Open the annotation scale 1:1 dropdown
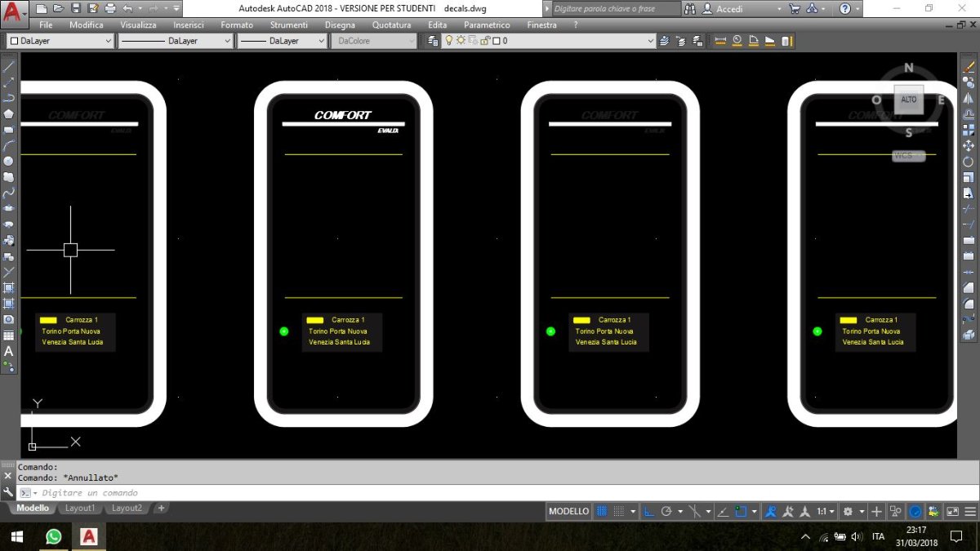Image resolution: width=980 pixels, height=551 pixels. 826,512
